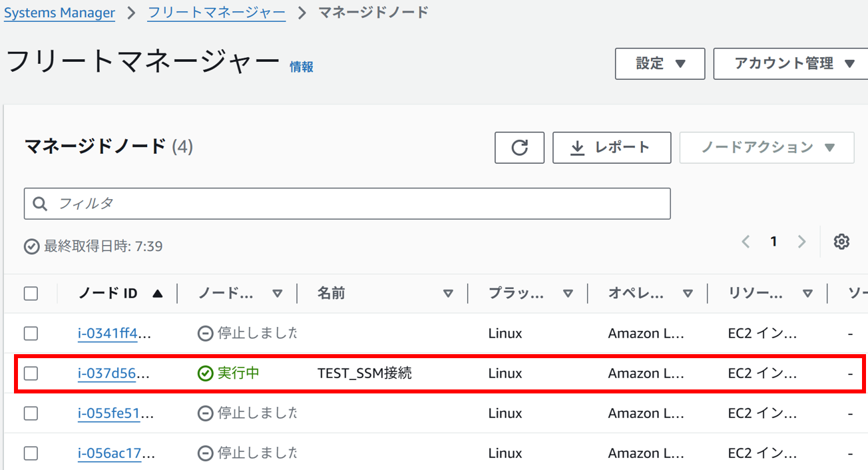
Task: Click the next page chevron in pagination
Action: pyautogui.click(x=801, y=242)
